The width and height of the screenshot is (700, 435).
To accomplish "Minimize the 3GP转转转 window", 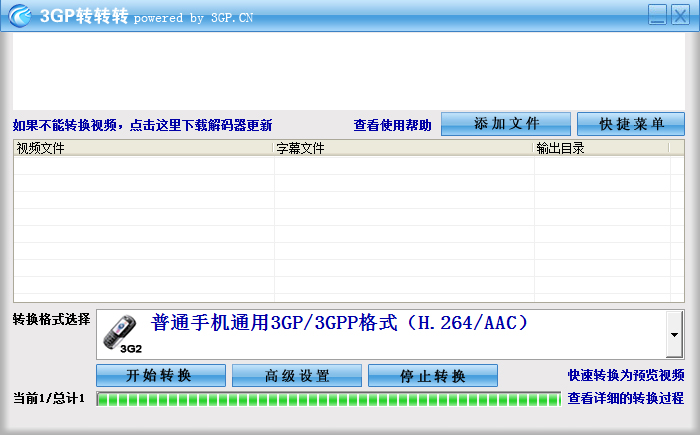I will point(657,15).
